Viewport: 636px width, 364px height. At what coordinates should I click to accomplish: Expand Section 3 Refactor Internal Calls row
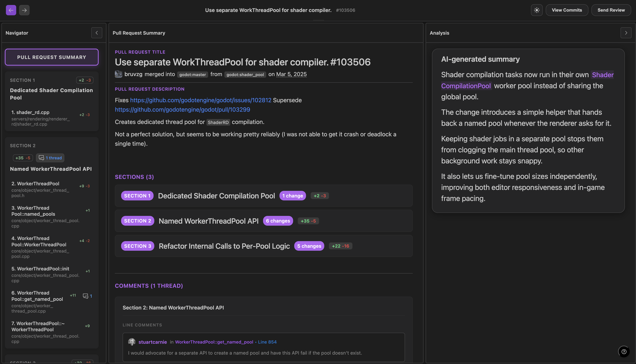(263, 246)
